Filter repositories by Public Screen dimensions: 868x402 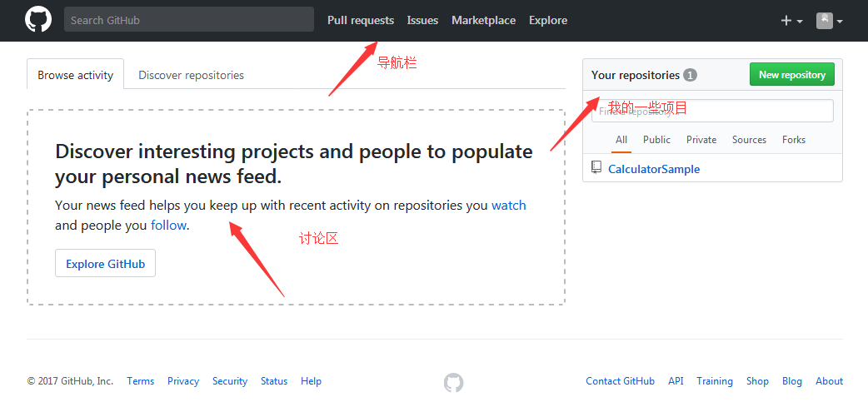tap(656, 140)
